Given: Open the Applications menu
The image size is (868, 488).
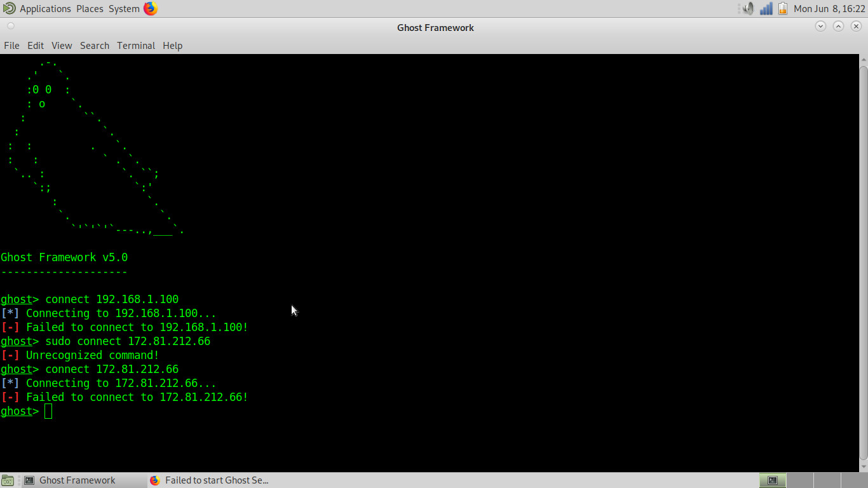Looking at the screenshot, I should (x=44, y=8).
